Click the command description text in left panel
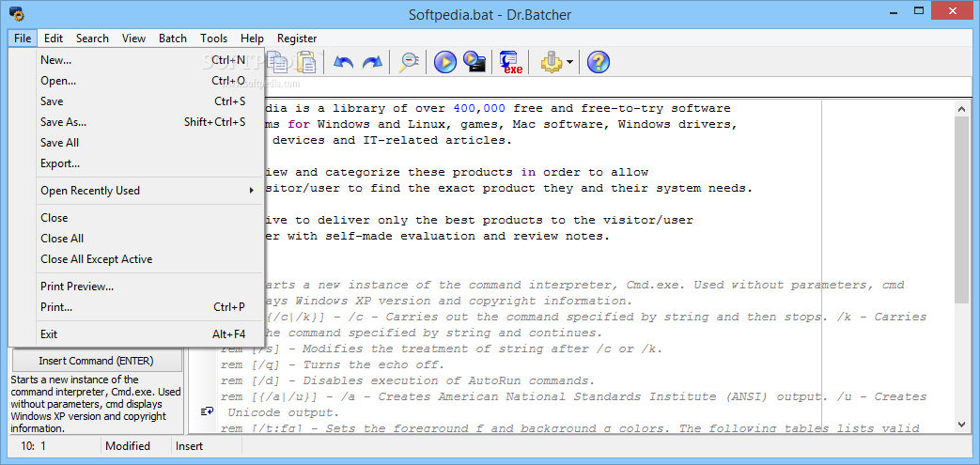 pyautogui.click(x=96, y=404)
